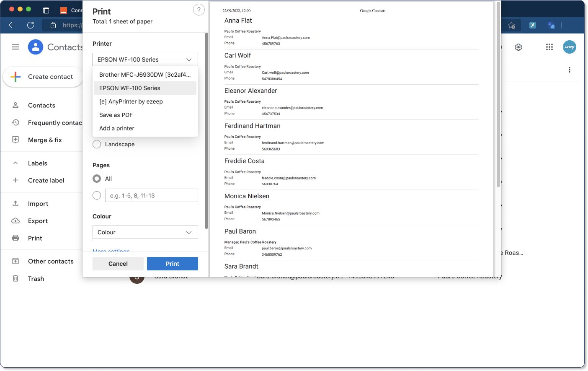
Task: View Other contacts in sidebar
Action: point(51,261)
